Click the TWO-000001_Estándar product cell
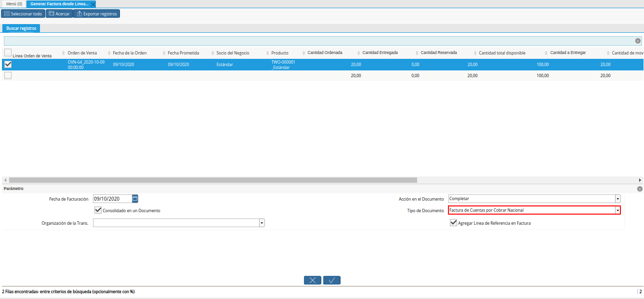 click(283, 65)
